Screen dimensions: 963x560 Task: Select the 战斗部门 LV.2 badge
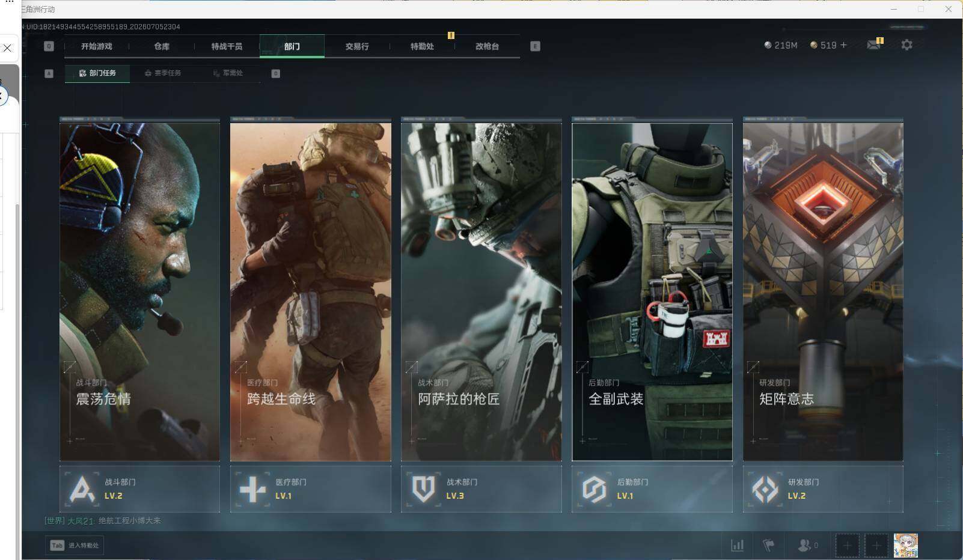pyautogui.click(x=139, y=489)
